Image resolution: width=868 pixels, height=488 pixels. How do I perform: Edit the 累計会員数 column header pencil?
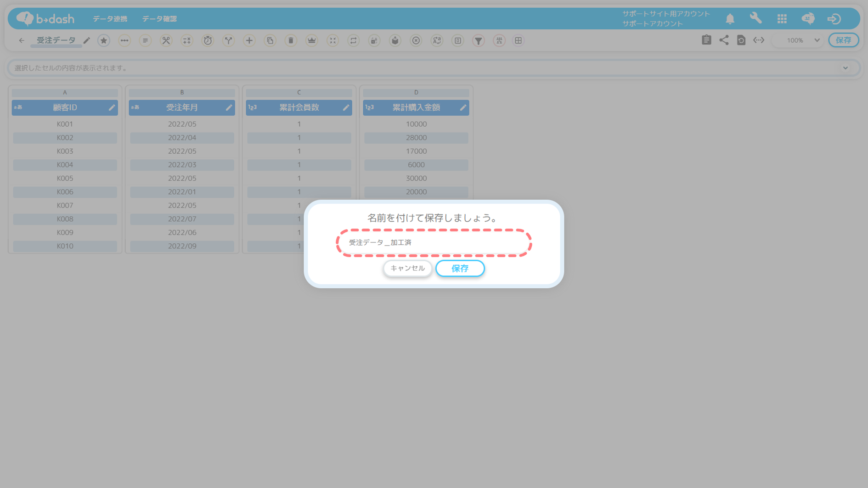[346, 107]
